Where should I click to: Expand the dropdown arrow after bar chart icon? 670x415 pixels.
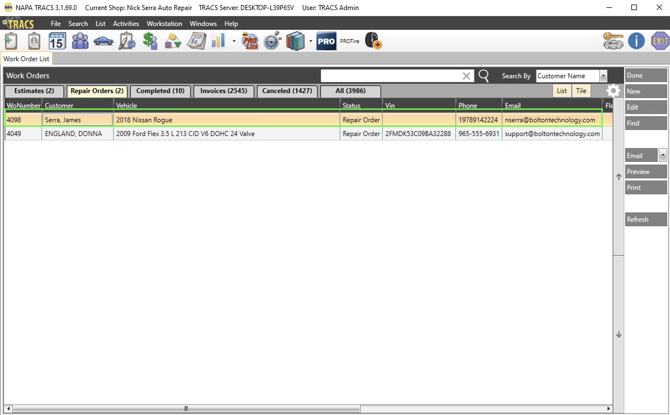tap(234, 41)
